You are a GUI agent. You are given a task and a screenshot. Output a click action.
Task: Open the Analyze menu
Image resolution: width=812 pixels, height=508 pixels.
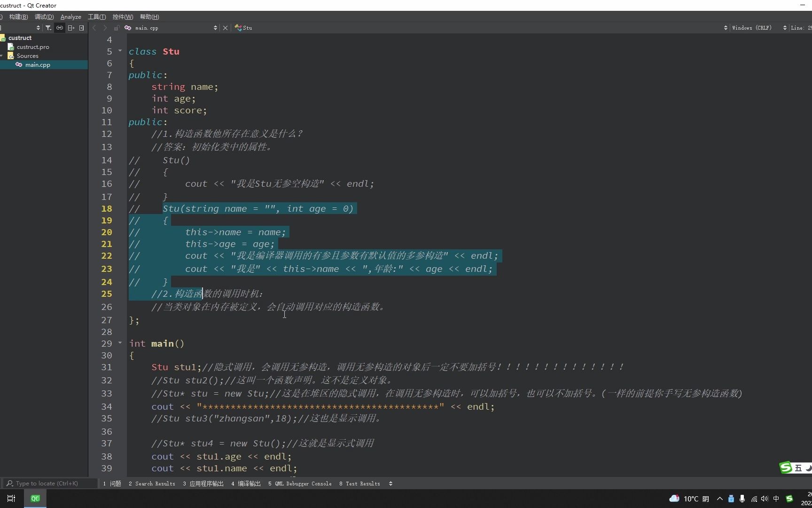70,16
